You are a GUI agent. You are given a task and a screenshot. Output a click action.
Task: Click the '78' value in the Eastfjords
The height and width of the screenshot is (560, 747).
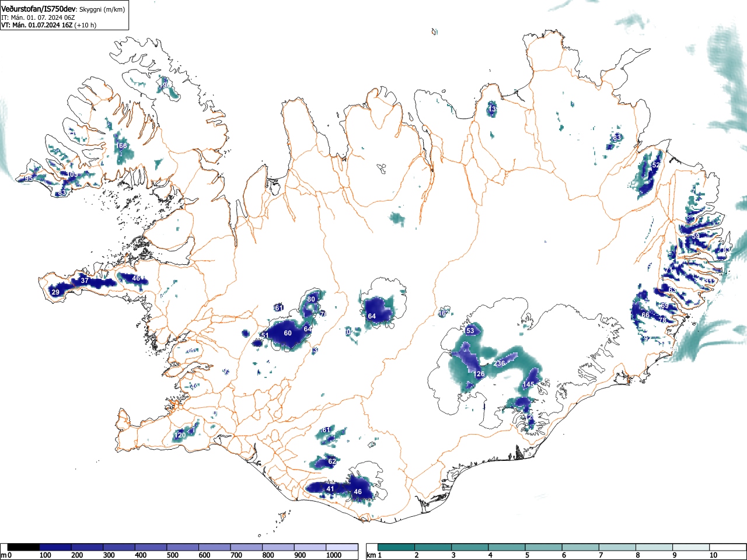pyautogui.click(x=662, y=320)
